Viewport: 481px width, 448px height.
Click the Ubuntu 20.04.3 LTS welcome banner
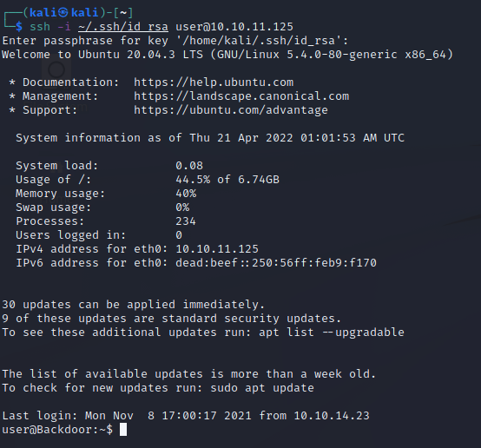[227, 55]
